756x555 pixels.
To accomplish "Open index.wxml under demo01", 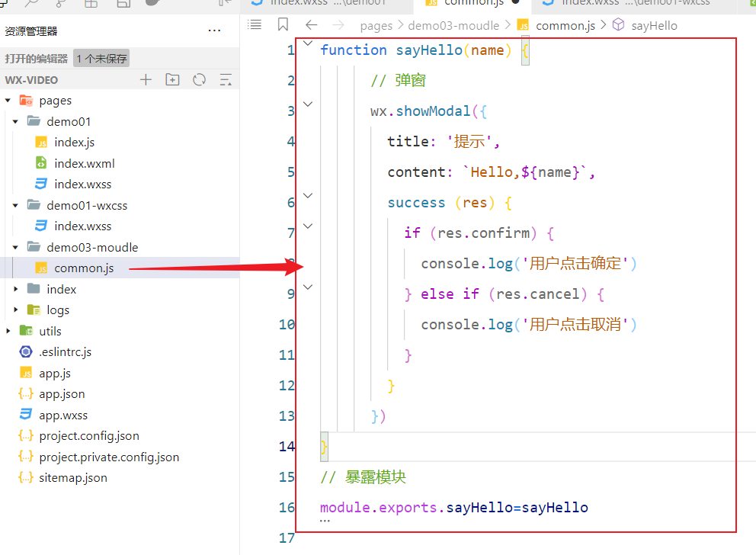I will [85, 163].
